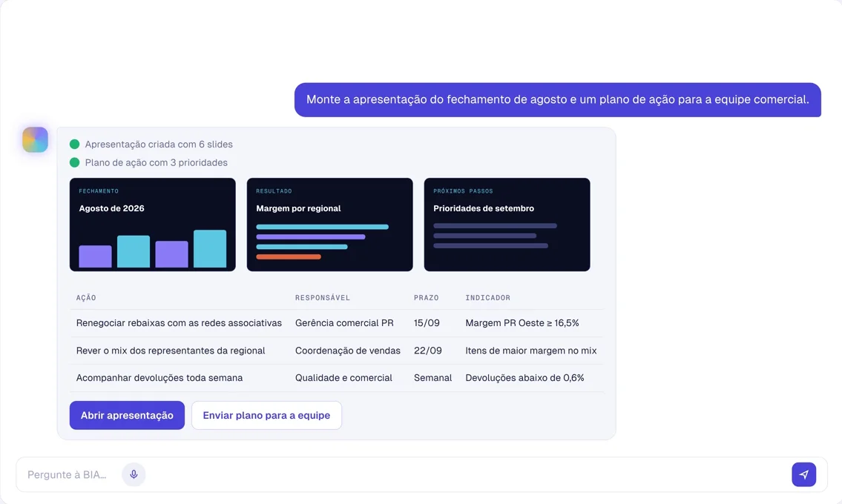Click the 'INDICADOR' column header

(487, 297)
